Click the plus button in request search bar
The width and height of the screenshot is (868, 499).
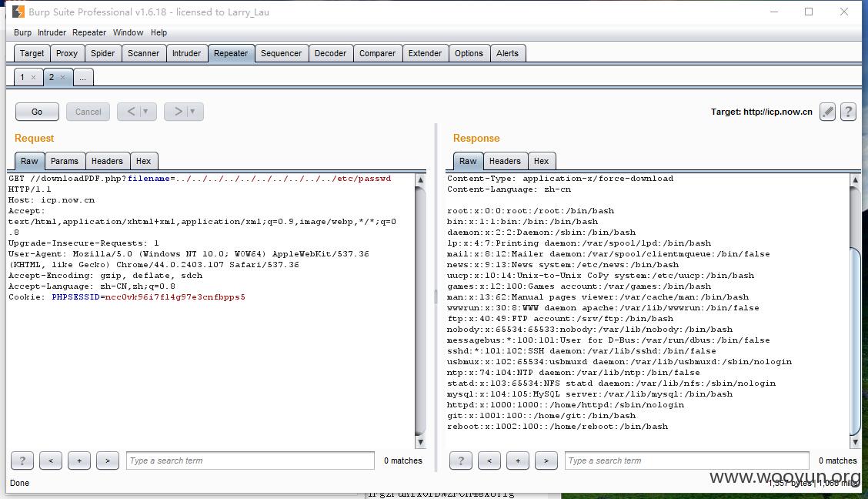tap(79, 460)
